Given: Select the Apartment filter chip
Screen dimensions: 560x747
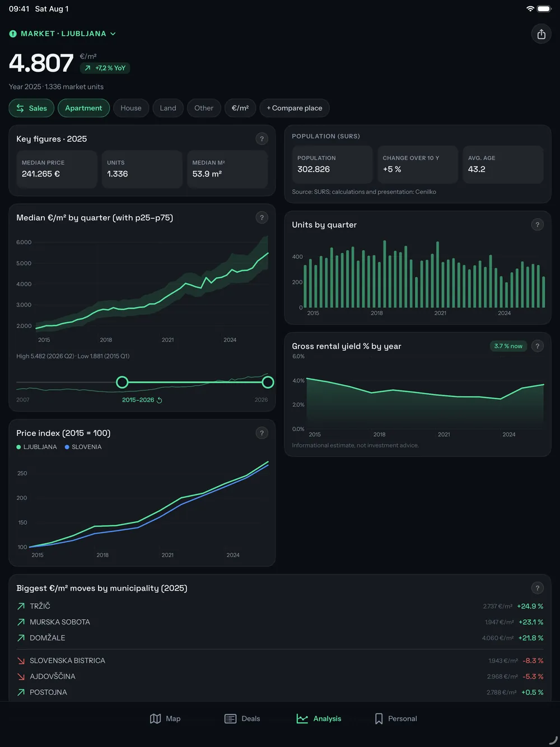Looking at the screenshot, I should (83, 108).
